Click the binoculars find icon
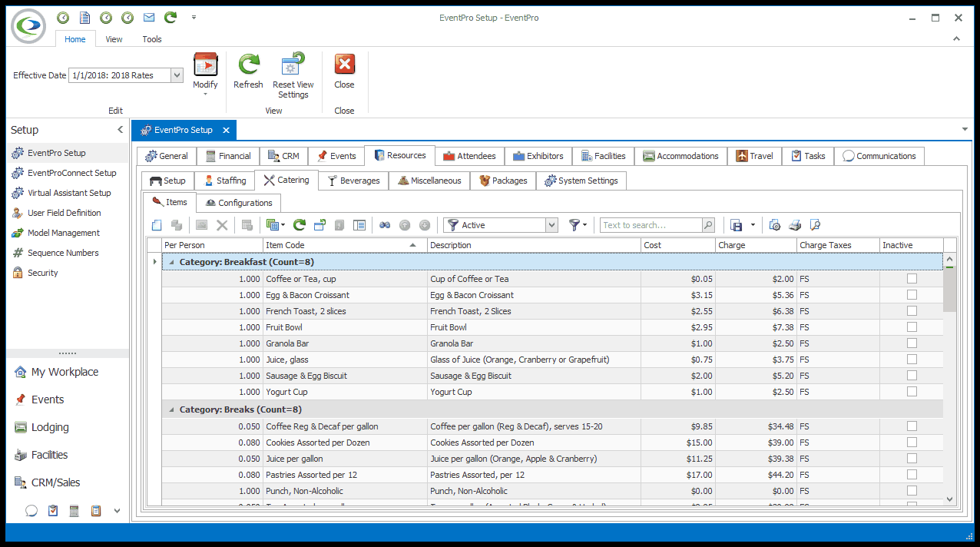This screenshot has height=547, width=980. (x=386, y=225)
